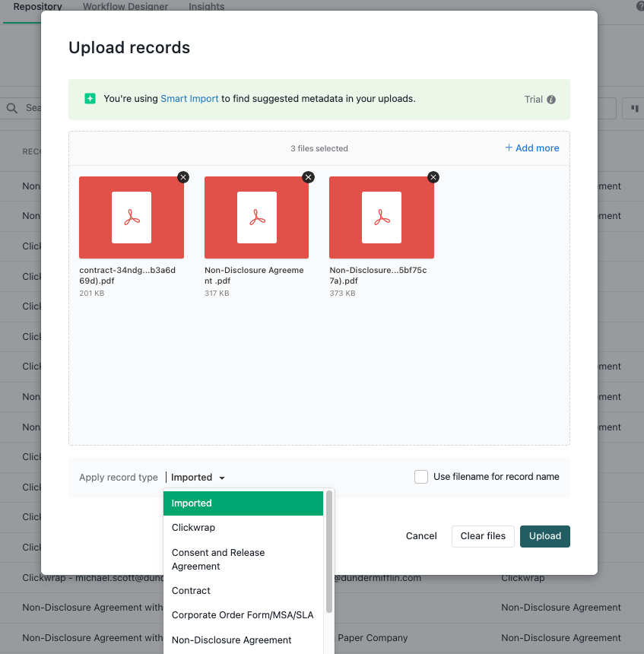Remove contract-34ndg PDF file with X icon
Image resolution: width=644 pixels, height=654 pixels.
[x=183, y=177]
